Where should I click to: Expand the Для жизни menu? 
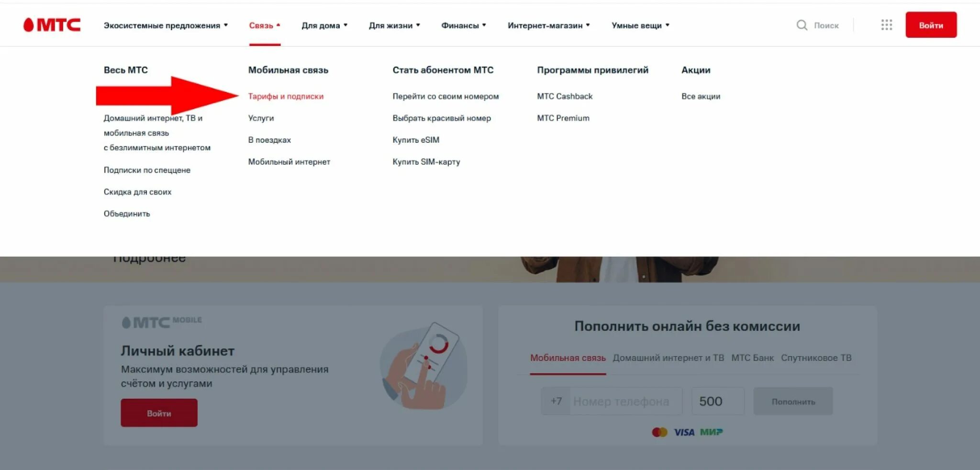pos(394,25)
